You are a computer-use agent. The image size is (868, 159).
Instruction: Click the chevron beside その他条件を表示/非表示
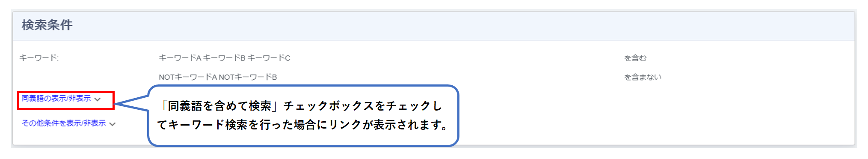(113, 124)
